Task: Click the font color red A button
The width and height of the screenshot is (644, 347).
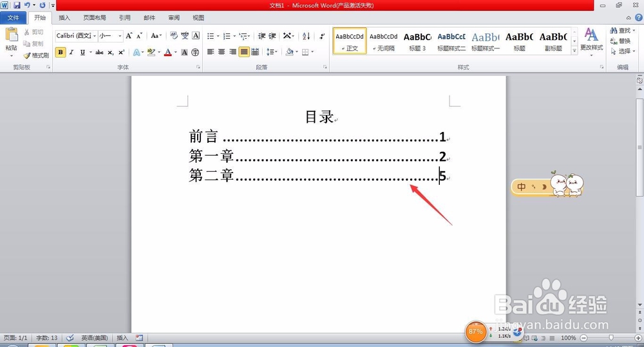Action: coord(168,52)
